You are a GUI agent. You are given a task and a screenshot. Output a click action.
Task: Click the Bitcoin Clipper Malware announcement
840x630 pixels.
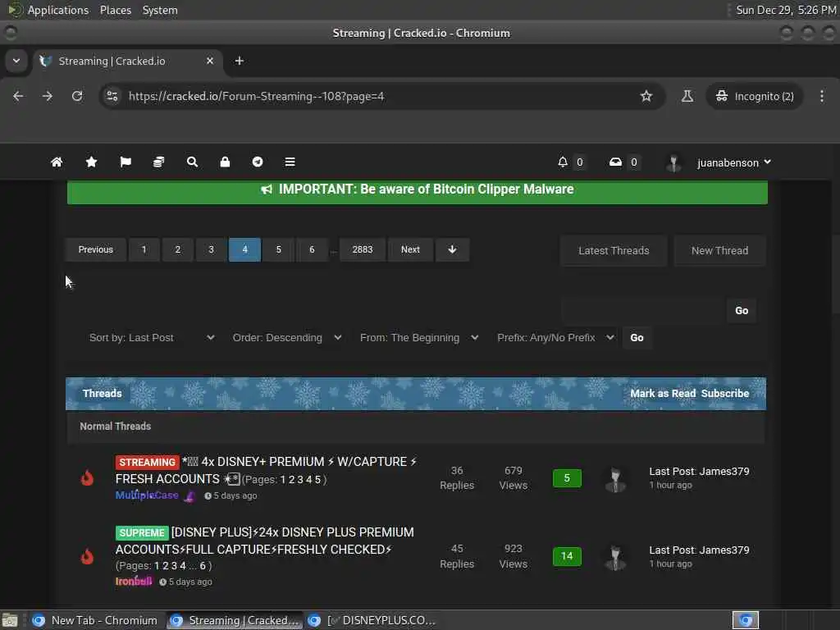click(x=418, y=189)
